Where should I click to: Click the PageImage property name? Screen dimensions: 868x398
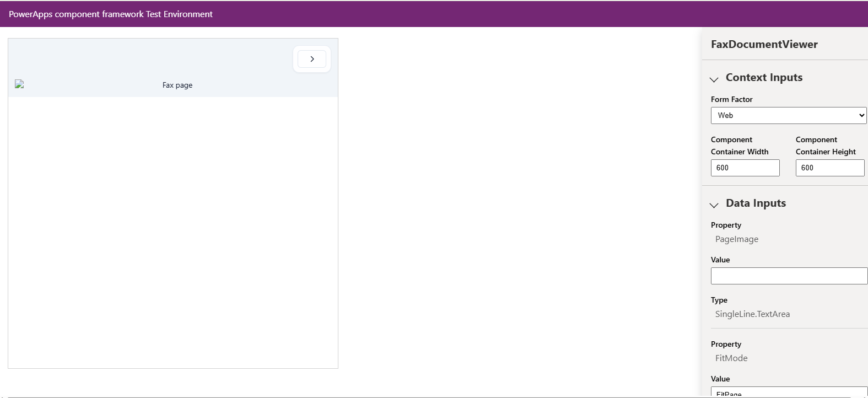(737, 239)
